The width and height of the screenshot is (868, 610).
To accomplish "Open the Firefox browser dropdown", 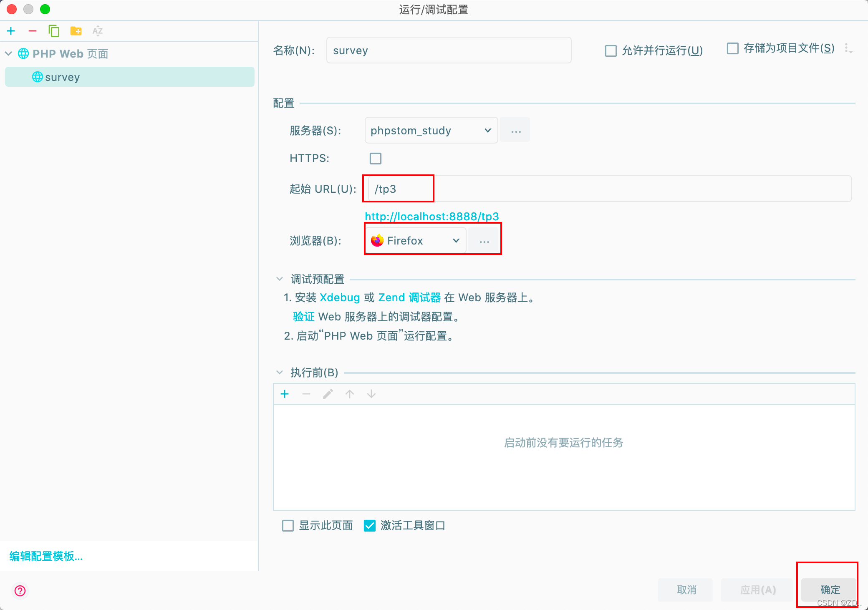I will [416, 241].
